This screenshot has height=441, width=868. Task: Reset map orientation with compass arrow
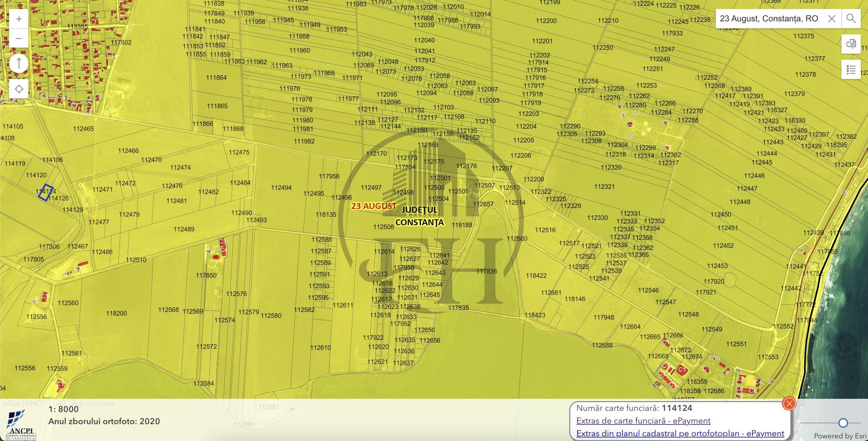[x=19, y=63]
